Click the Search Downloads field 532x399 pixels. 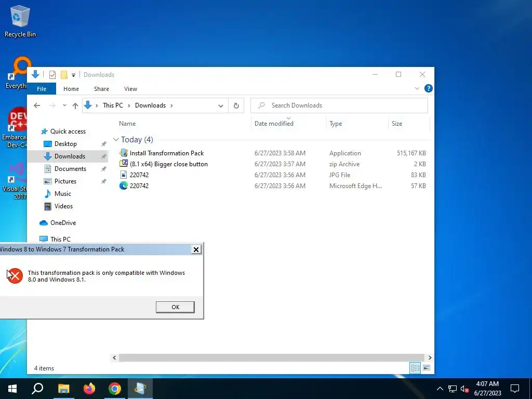[x=339, y=105]
